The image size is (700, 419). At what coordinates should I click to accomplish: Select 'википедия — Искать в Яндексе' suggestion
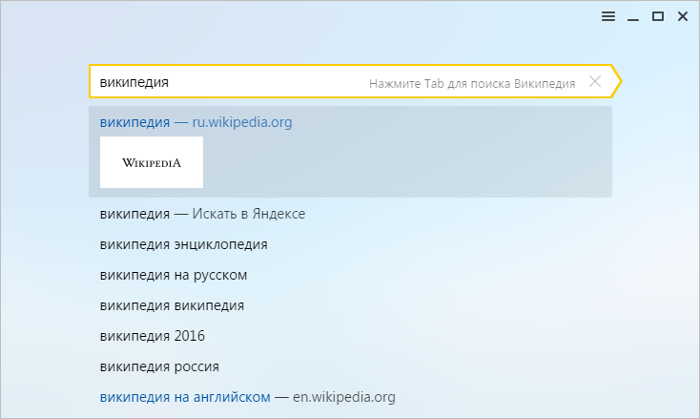202,214
